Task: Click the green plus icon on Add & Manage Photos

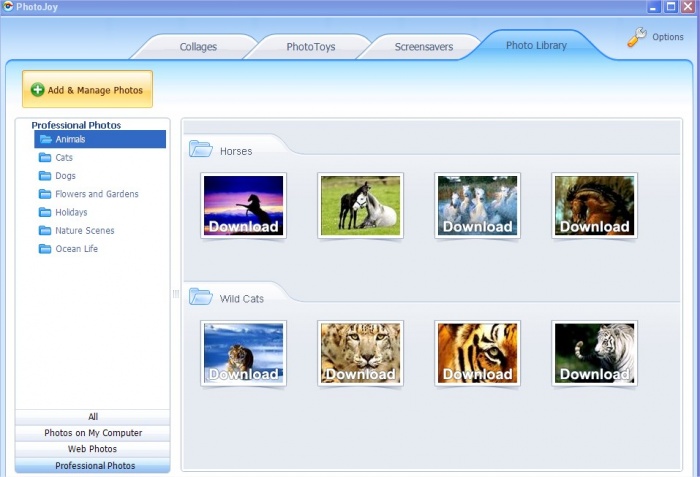Action: tap(38, 90)
